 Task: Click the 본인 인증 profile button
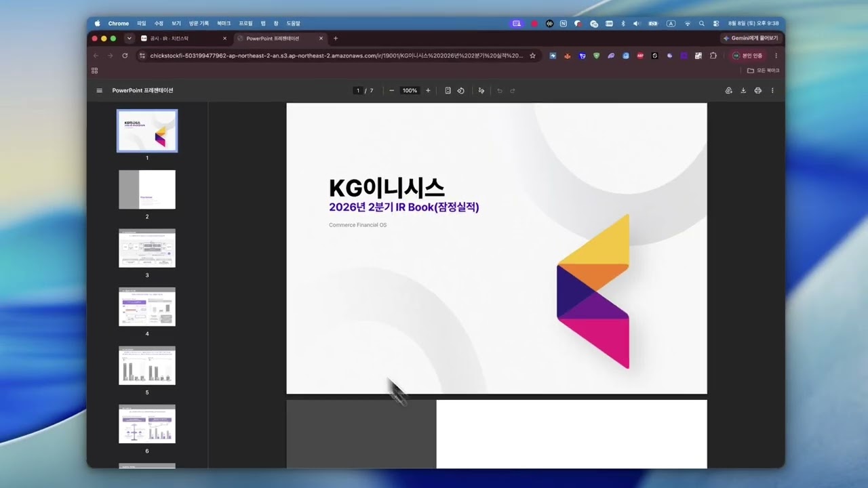pos(748,56)
